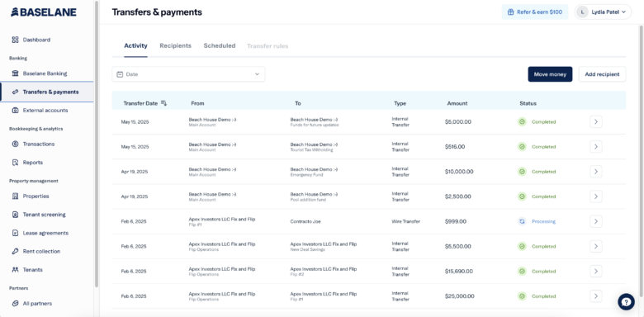Click the Tenants people icon
The width and height of the screenshot is (644, 317).
pyautogui.click(x=15, y=270)
